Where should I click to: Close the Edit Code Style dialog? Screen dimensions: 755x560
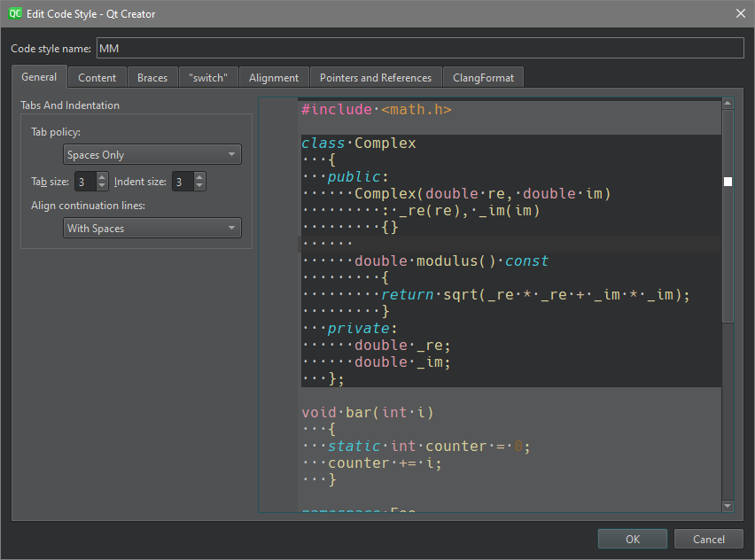tap(740, 13)
